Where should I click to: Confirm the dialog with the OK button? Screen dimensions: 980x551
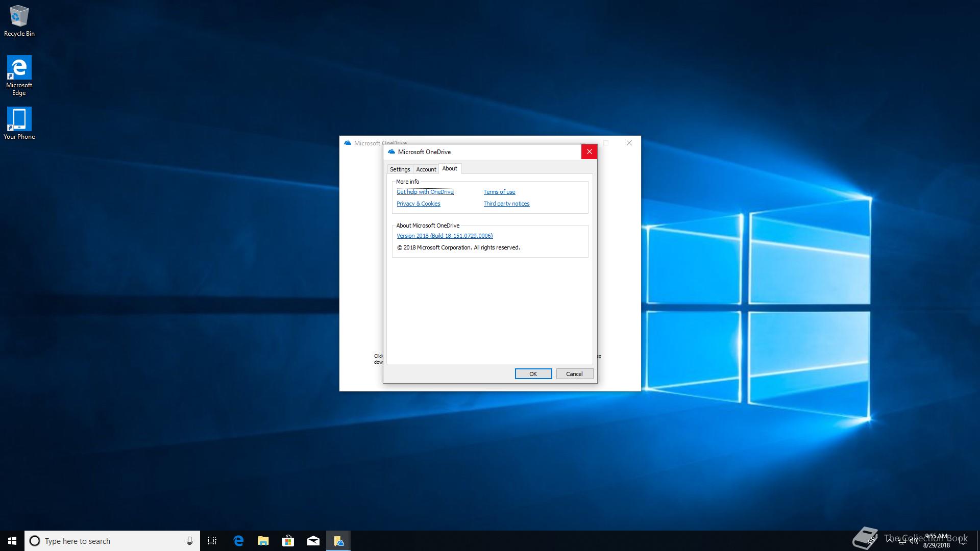(x=533, y=374)
